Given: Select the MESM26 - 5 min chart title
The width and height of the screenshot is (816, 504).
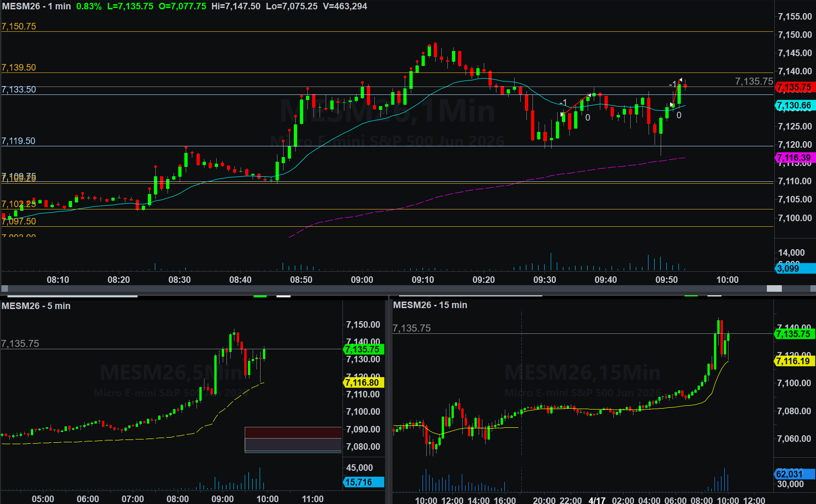Looking at the screenshot, I should pyautogui.click(x=36, y=306).
